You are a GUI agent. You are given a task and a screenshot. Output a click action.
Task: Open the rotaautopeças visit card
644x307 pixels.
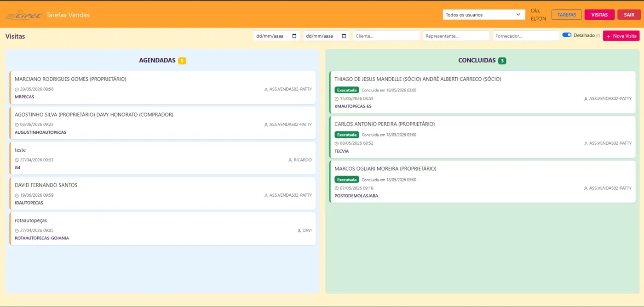pyautogui.click(x=162, y=229)
